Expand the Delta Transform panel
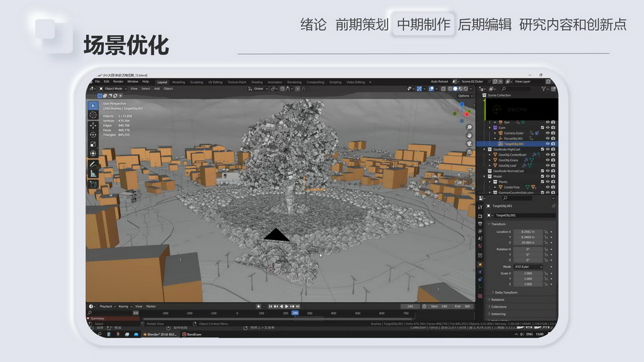Screen dimensions: 644x362 (x=506, y=292)
